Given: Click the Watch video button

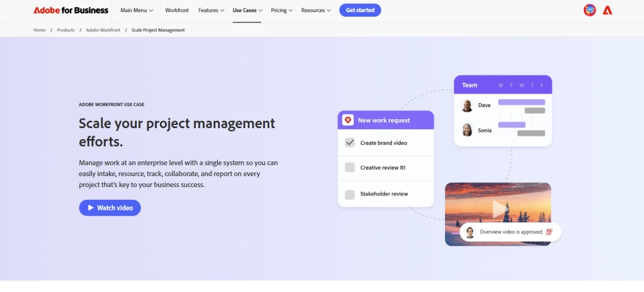Looking at the screenshot, I should [x=109, y=208].
